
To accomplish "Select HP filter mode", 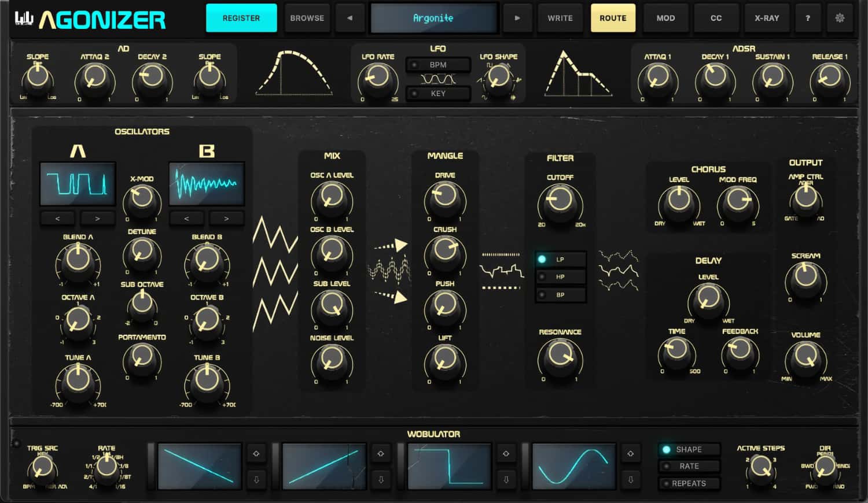I will 561,277.
